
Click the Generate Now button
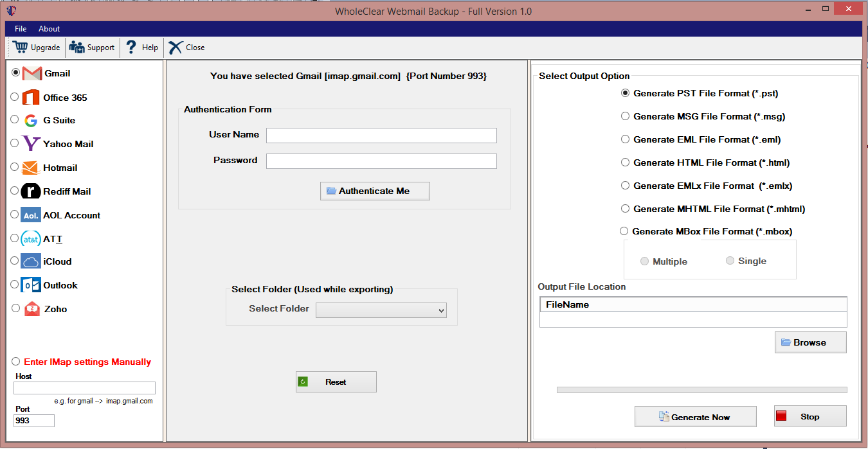695,417
